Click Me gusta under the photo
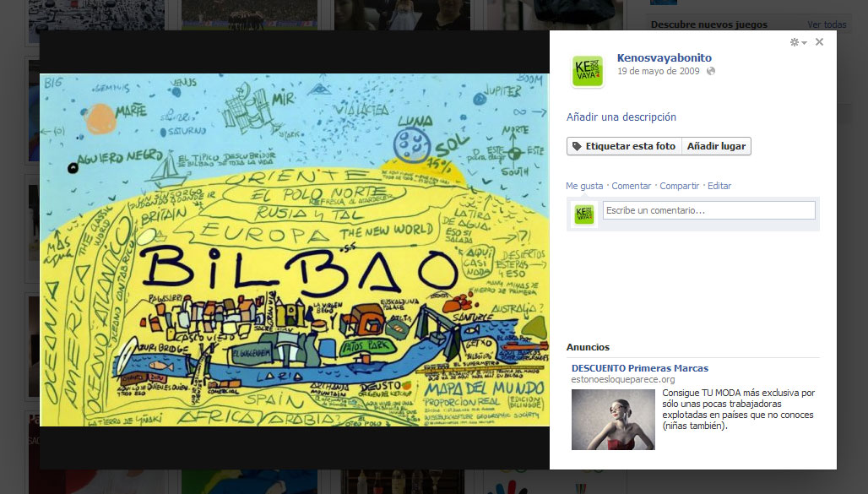Image resolution: width=868 pixels, height=494 pixels. tap(584, 186)
